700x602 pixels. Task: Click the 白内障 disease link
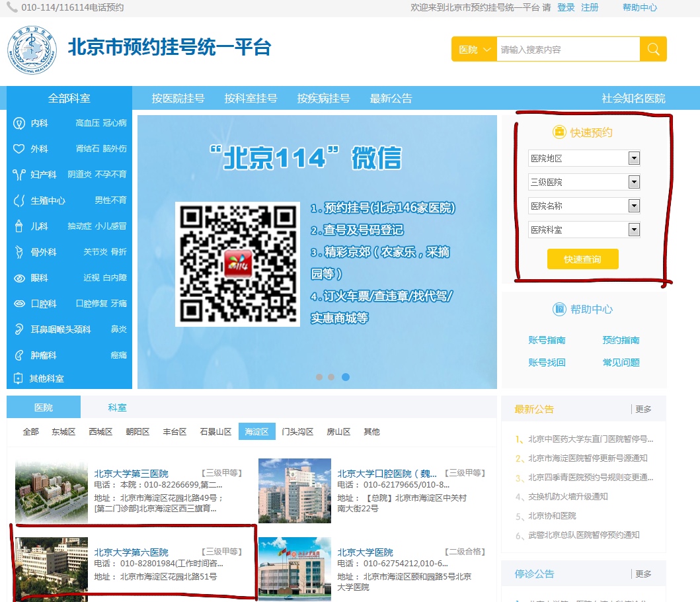tap(115, 278)
